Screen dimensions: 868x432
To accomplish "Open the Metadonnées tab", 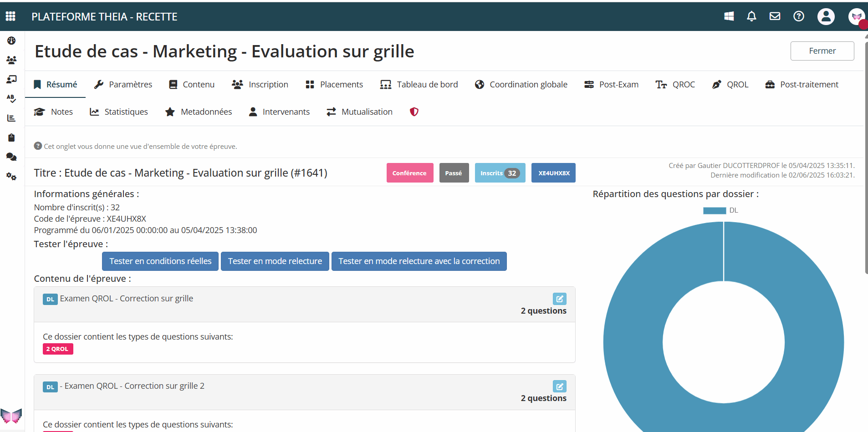I will [198, 112].
